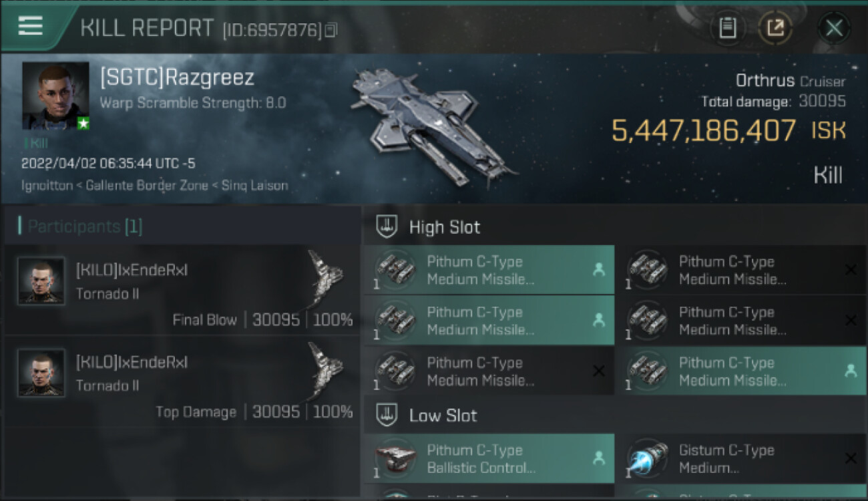Select the Top Damage participant portrait

(41, 372)
